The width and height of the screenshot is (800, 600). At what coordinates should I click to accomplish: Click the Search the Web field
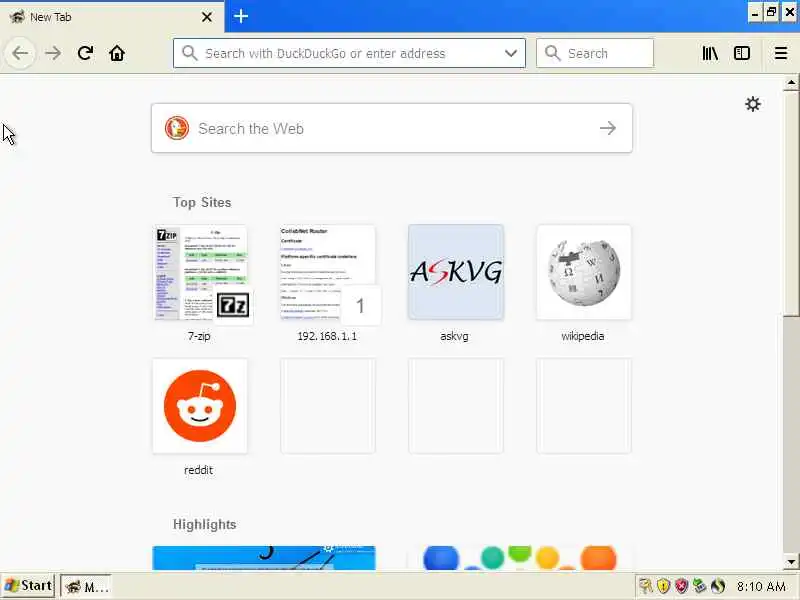coord(392,128)
